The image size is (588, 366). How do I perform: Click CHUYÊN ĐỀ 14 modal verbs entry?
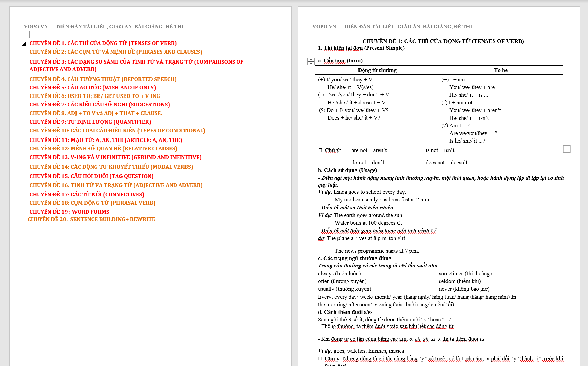pos(111,167)
